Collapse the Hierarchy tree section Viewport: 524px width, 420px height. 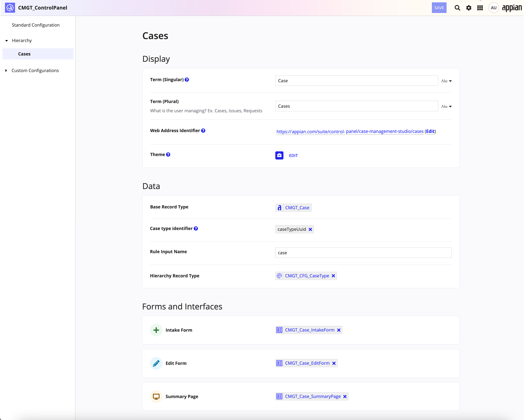point(7,40)
